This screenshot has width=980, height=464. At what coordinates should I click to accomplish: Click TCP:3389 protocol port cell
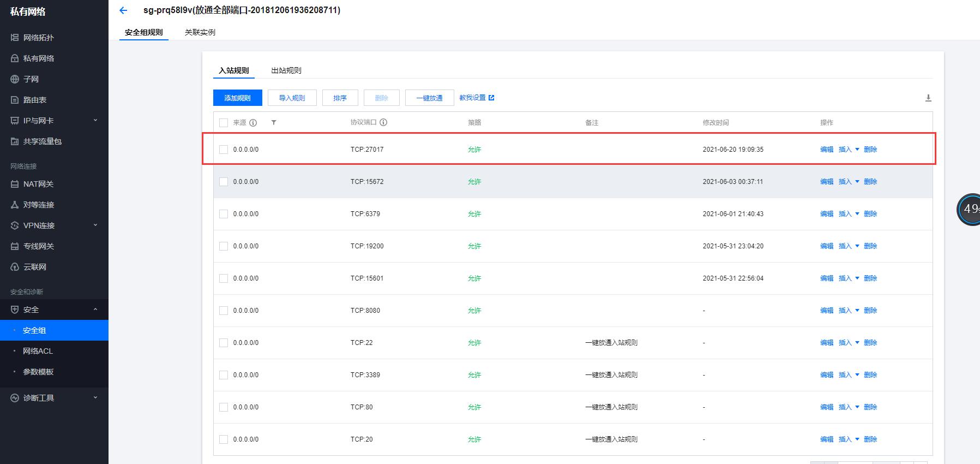click(365, 375)
